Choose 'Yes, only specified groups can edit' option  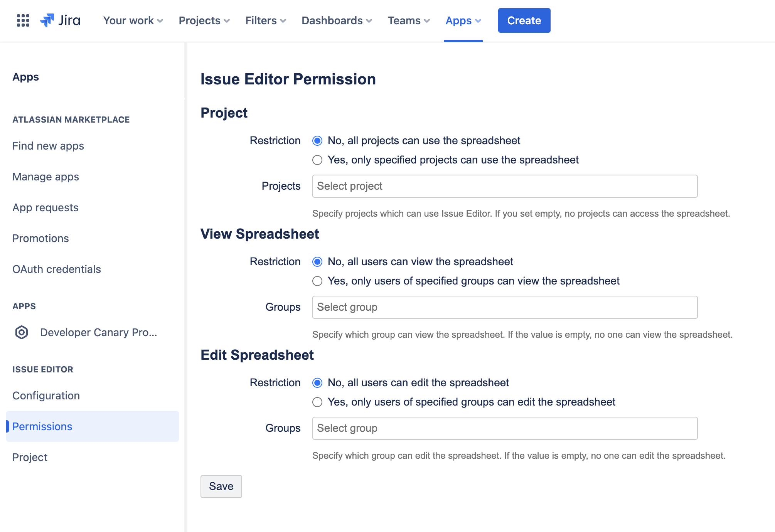click(317, 402)
